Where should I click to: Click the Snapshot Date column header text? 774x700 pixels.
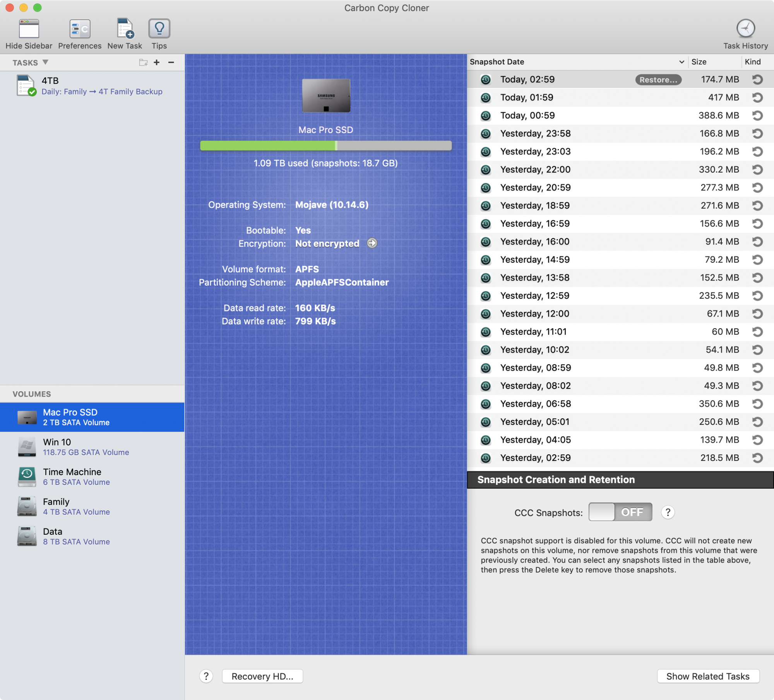[x=497, y=62]
